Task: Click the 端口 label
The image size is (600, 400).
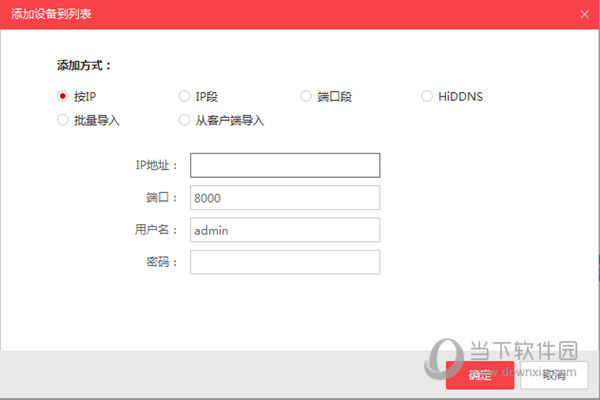Action: [161, 198]
